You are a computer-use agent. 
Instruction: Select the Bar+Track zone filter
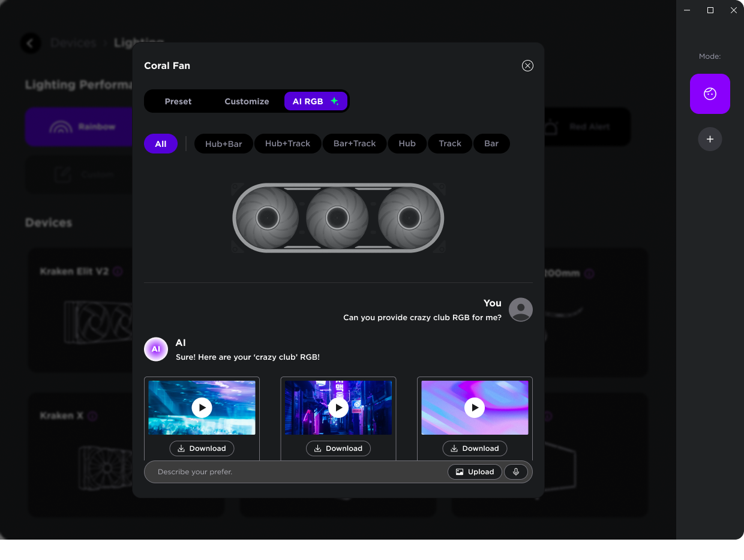pyautogui.click(x=355, y=144)
